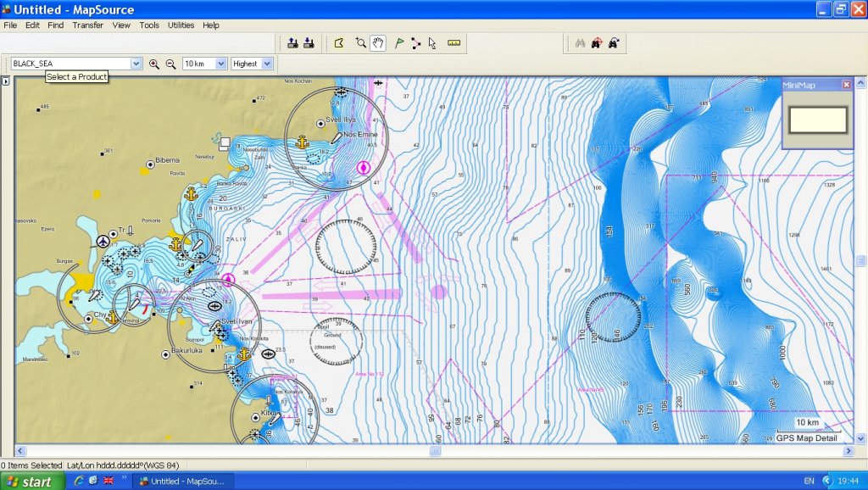Click the Zoom In plus button
This screenshot has width=868, height=490.
pos(154,64)
